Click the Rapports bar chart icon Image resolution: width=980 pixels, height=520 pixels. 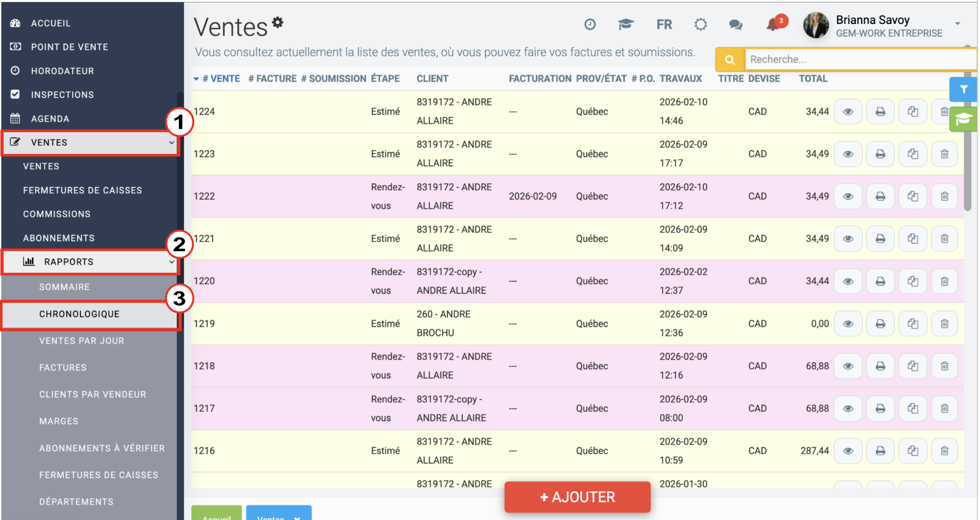(29, 261)
